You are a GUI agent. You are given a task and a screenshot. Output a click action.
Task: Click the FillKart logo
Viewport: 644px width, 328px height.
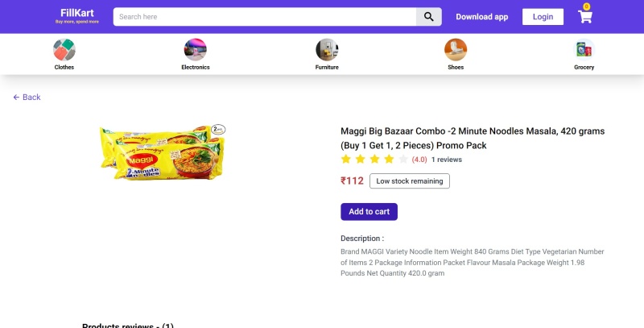point(77,16)
